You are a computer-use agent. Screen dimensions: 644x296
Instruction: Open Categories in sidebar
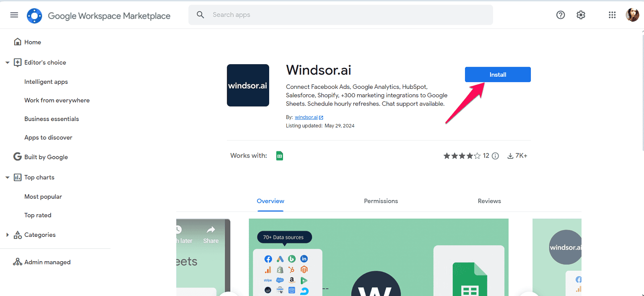[40, 235]
